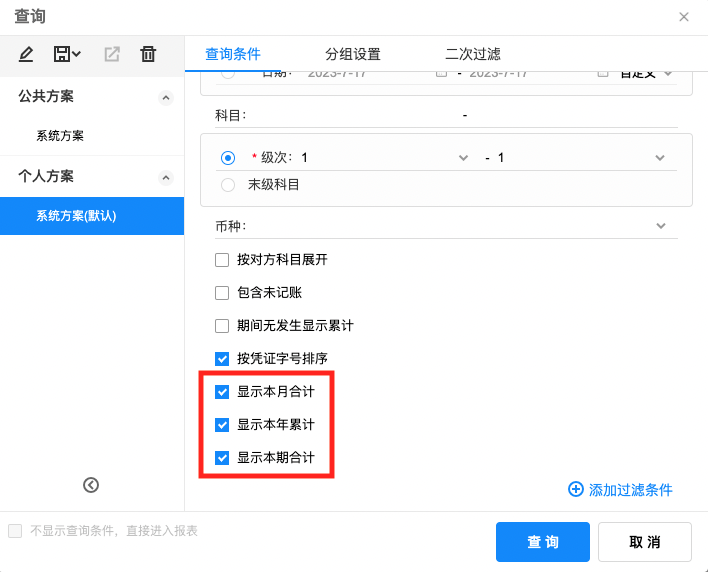
Task: Click the share scheme icon
Action: coord(111,54)
